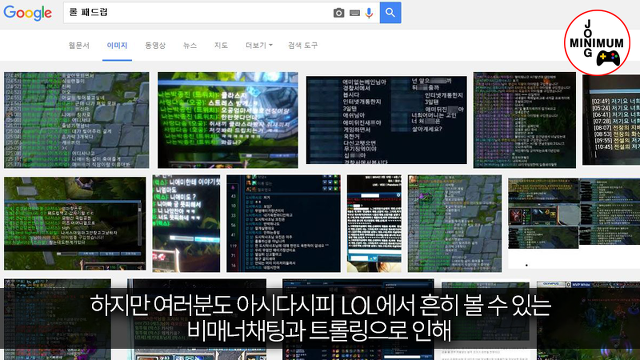Open the 지도 maps tab
The image size is (640, 360).
pos(221,45)
